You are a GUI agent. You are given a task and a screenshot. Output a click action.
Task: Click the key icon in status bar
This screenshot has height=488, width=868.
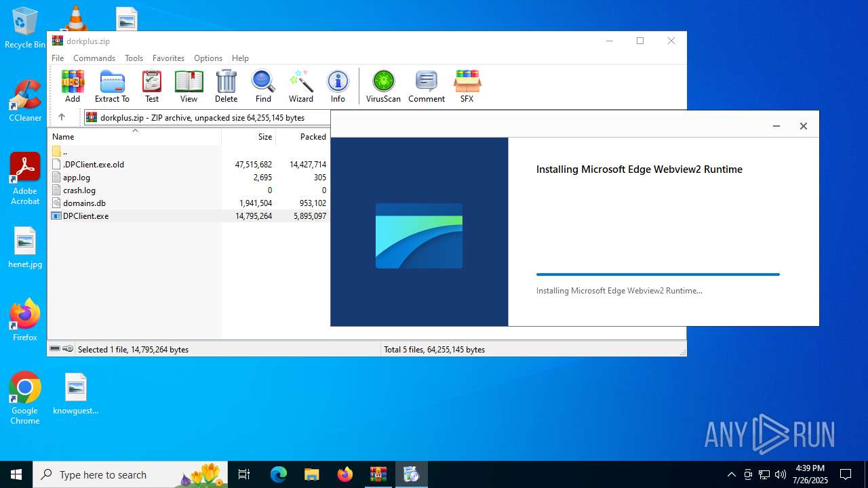pyautogui.click(x=68, y=349)
